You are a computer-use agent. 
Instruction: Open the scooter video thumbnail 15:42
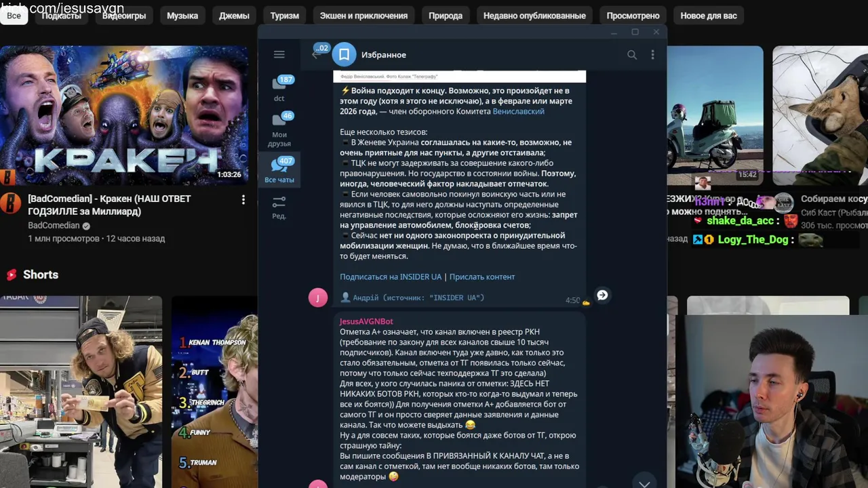715,115
